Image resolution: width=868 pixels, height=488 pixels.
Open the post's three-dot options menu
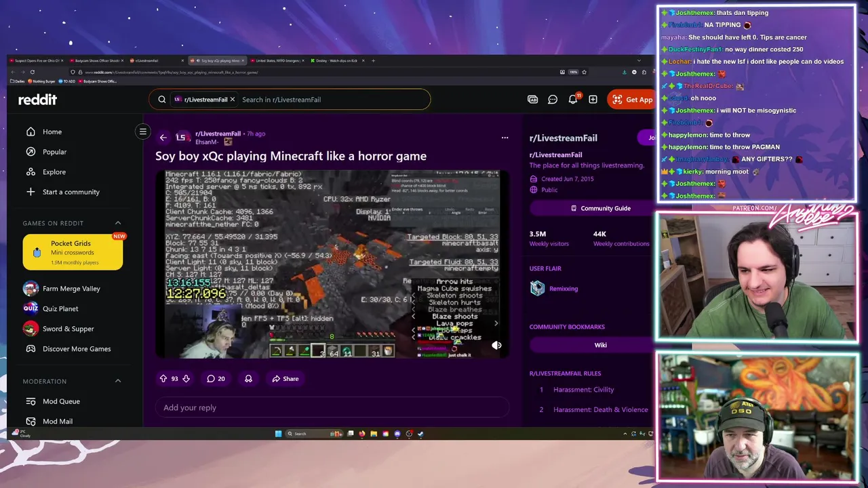[x=505, y=138]
